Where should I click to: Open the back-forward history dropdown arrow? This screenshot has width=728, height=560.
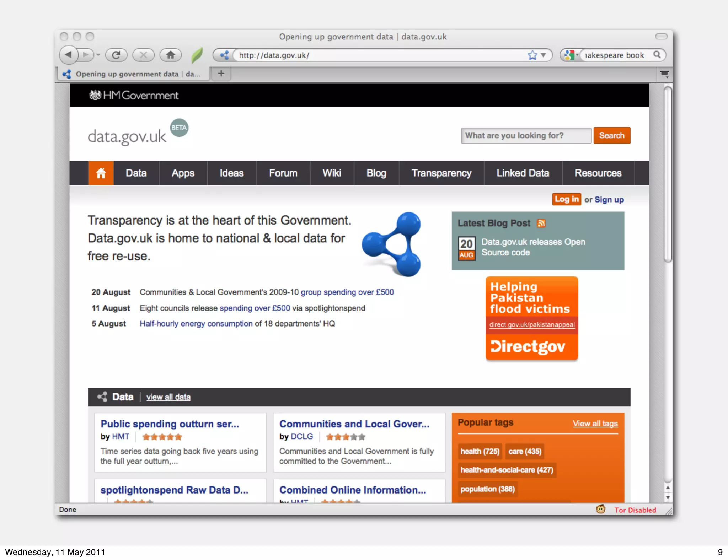tap(98, 55)
